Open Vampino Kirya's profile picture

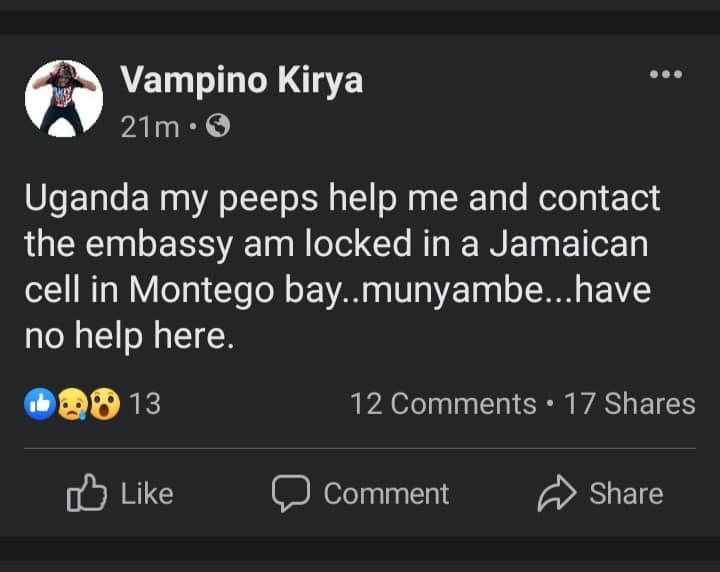[64, 98]
